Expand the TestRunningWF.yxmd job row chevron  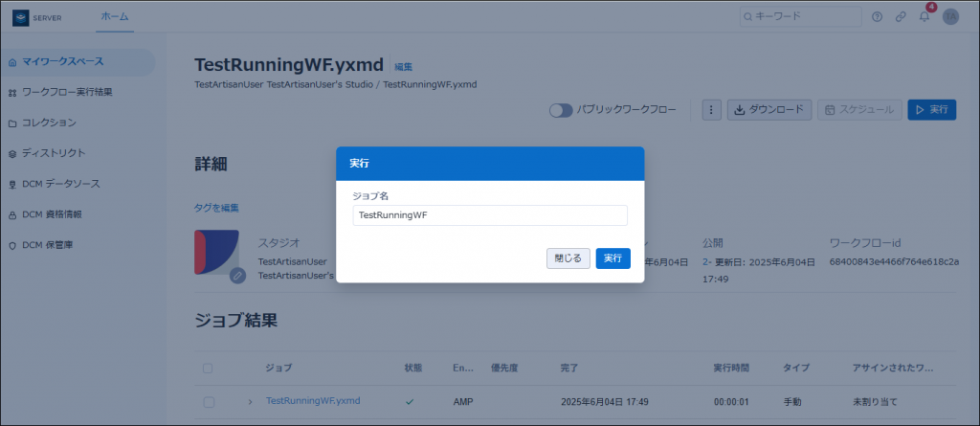(250, 402)
